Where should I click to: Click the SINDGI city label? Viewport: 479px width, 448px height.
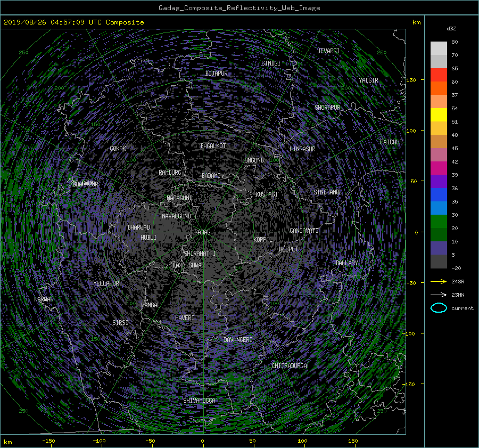pyautogui.click(x=271, y=63)
